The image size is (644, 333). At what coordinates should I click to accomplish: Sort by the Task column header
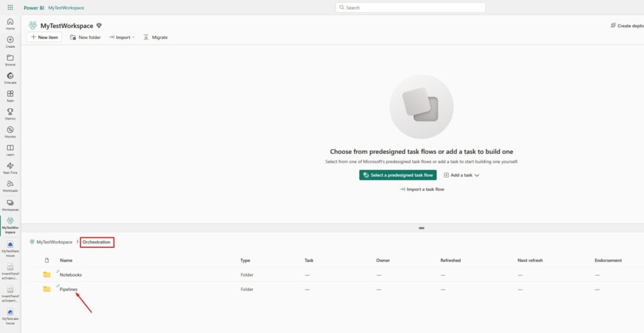coord(309,260)
